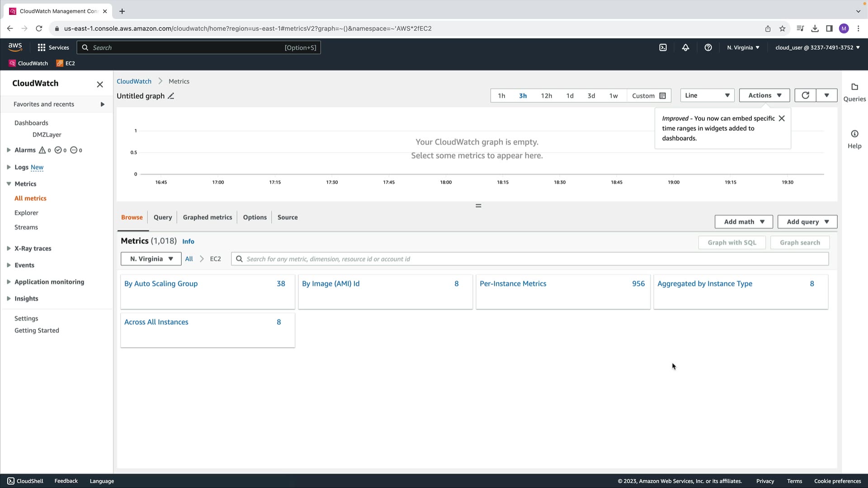Click the help question mark icon in header
This screenshot has width=868, height=488.
click(x=708, y=47)
